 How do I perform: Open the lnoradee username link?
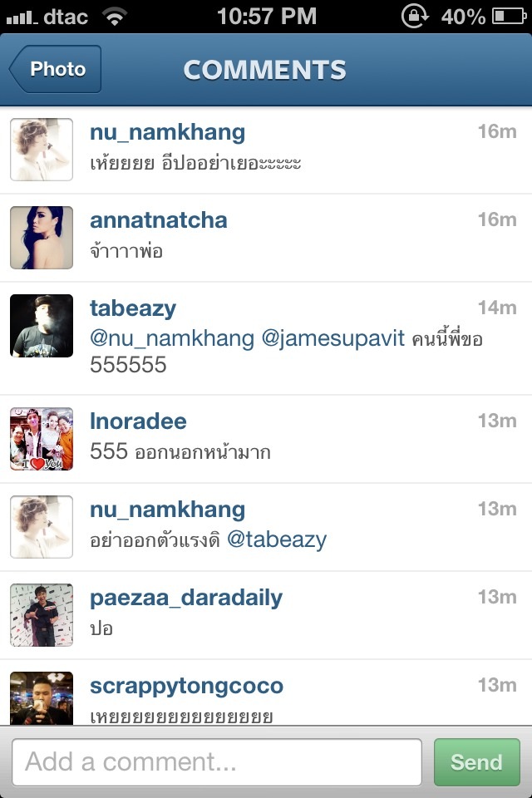[x=138, y=421]
